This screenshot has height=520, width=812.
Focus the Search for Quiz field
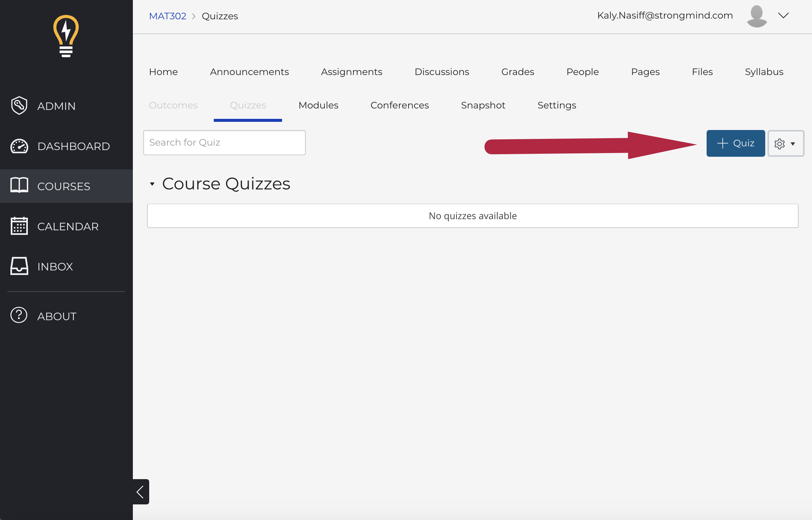coord(225,143)
